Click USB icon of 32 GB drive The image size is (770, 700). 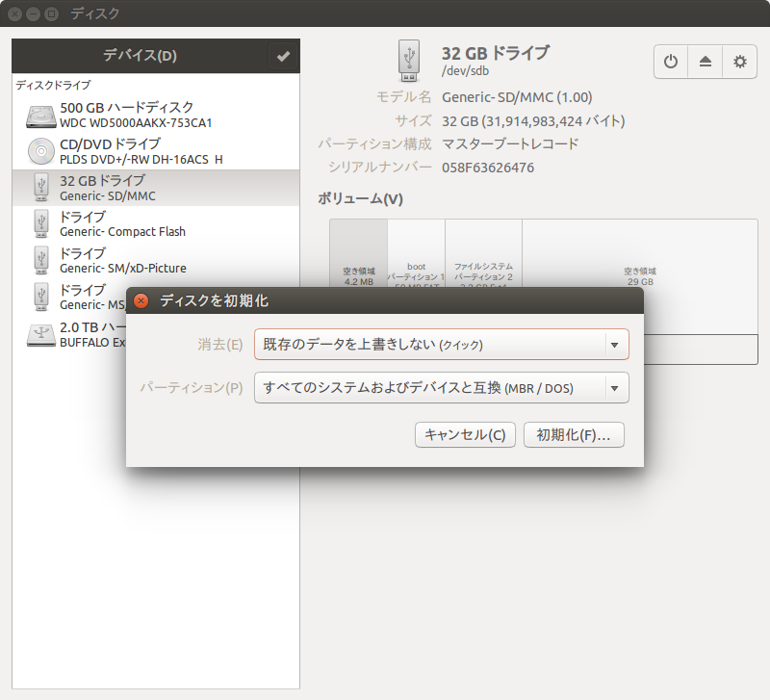41,187
